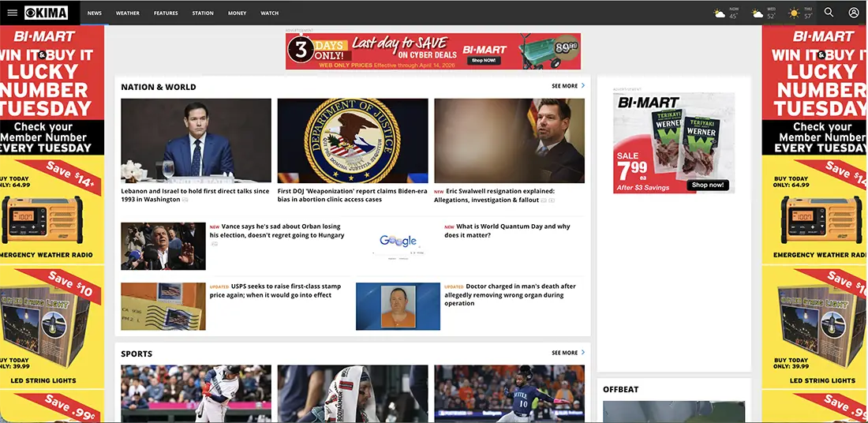Click the THU 57° sunny forecast icon

click(795, 13)
